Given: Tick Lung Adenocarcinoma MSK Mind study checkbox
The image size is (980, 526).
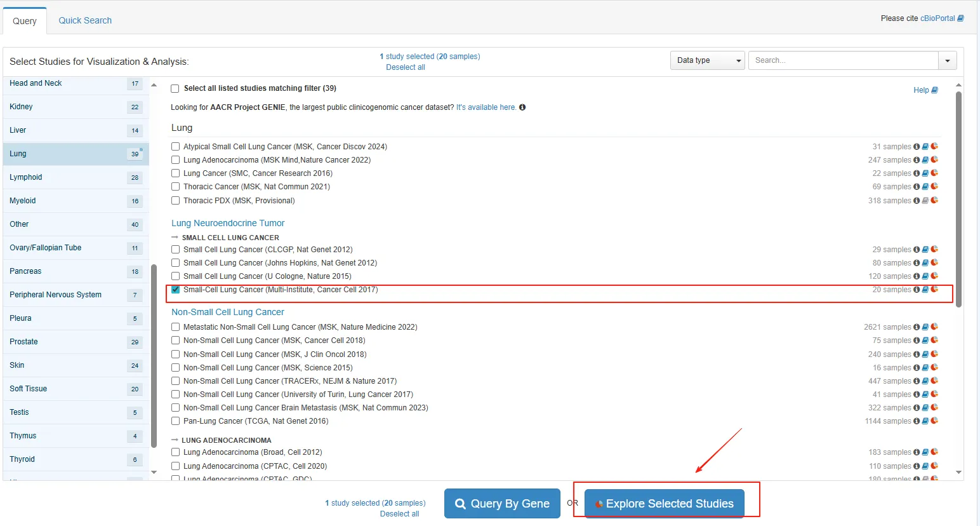Looking at the screenshot, I should pyautogui.click(x=176, y=160).
